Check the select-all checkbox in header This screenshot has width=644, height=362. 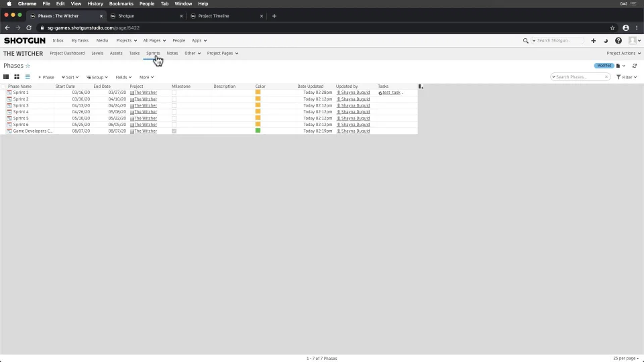(3, 86)
